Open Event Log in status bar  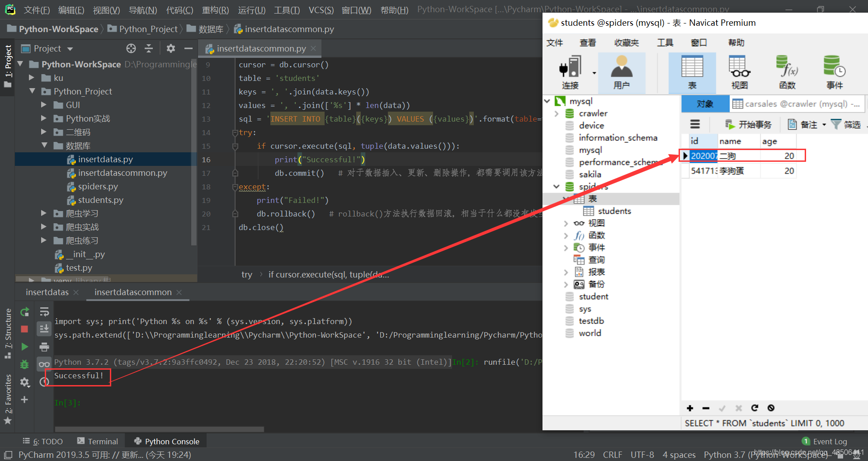tap(825, 442)
